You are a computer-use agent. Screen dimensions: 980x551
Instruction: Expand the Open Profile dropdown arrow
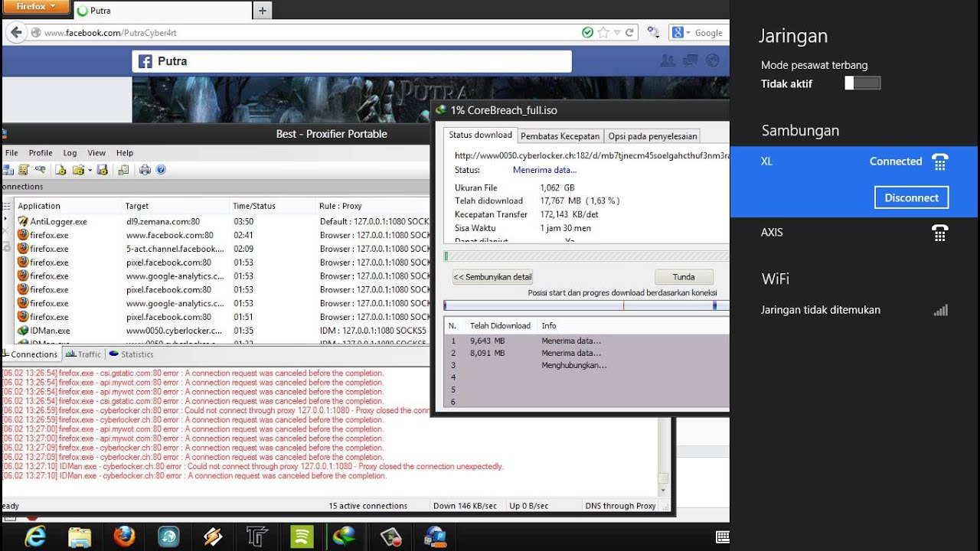point(90,170)
